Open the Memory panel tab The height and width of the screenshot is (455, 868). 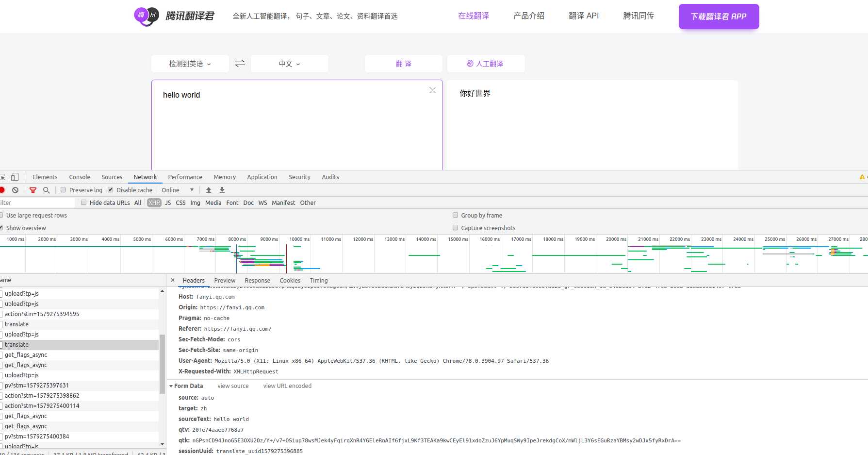pos(225,177)
